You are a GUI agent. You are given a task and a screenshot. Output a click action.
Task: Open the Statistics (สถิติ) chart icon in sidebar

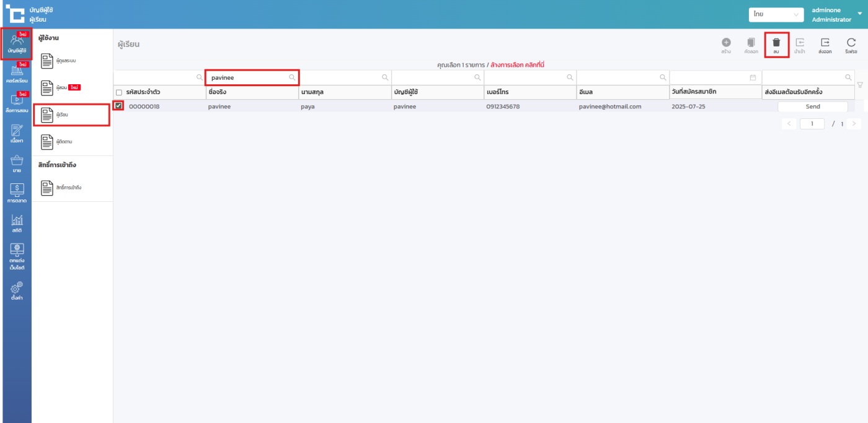pos(17,221)
